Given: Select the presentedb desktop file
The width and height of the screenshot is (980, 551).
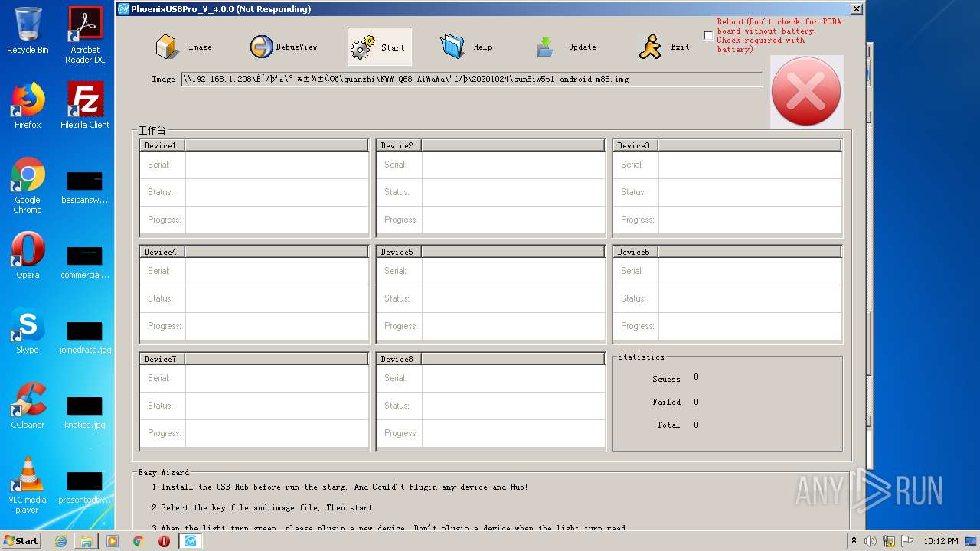Looking at the screenshot, I should (85, 487).
